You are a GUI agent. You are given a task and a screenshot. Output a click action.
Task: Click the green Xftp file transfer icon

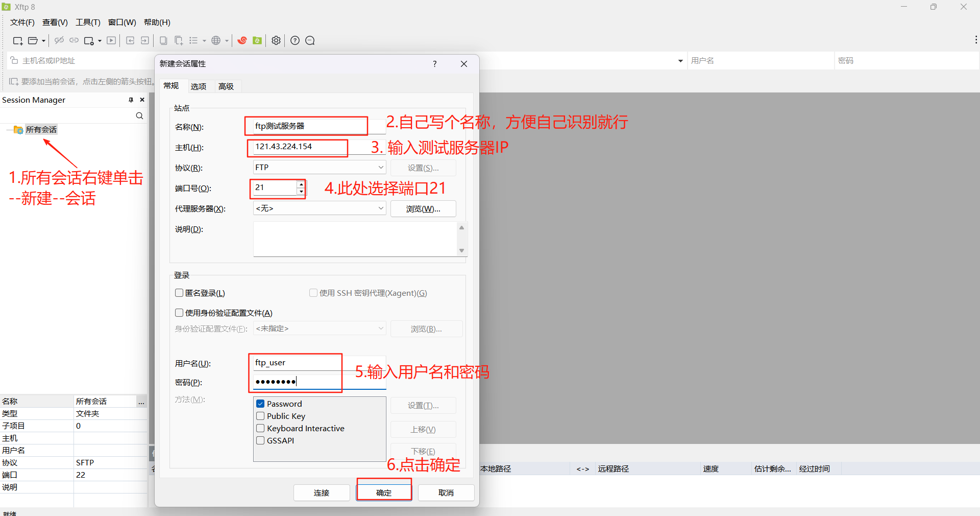(x=257, y=40)
